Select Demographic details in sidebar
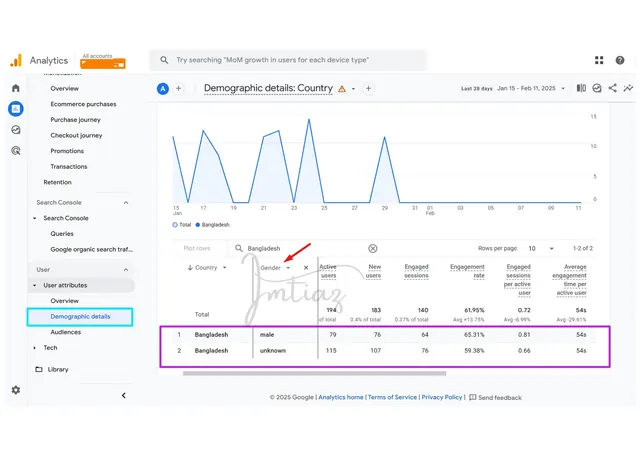The width and height of the screenshot is (640, 452). (x=80, y=316)
